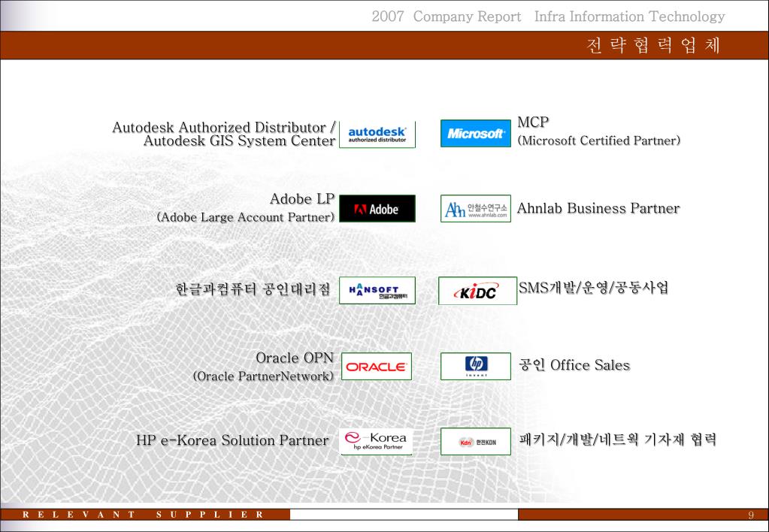Select '(Adobe Large Account Partner)' text

click(x=246, y=217)
